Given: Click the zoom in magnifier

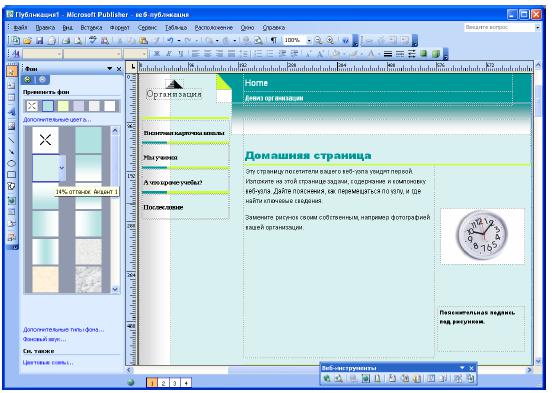Looking at the screenshot, I should (x=330, y=40).
